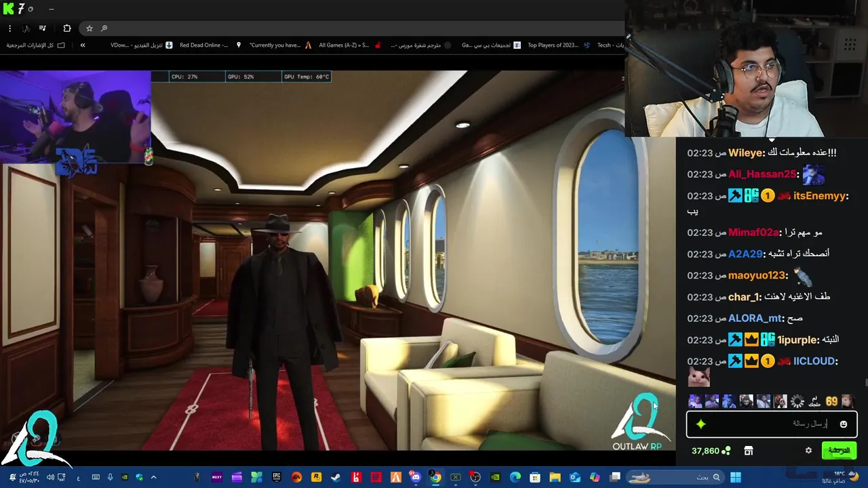868x488 pixels.
Task: Open Epic Games Launcher from taskbar
Action: (277, 477)
